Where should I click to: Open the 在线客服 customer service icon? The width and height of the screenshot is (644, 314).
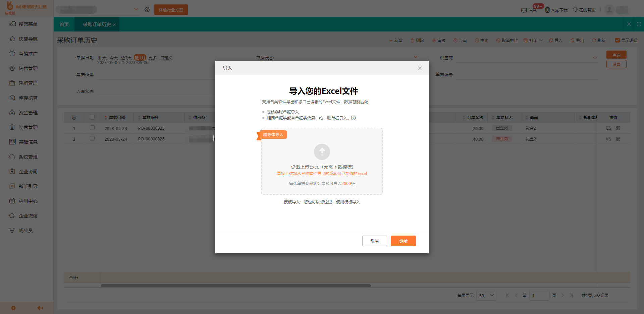575,10
